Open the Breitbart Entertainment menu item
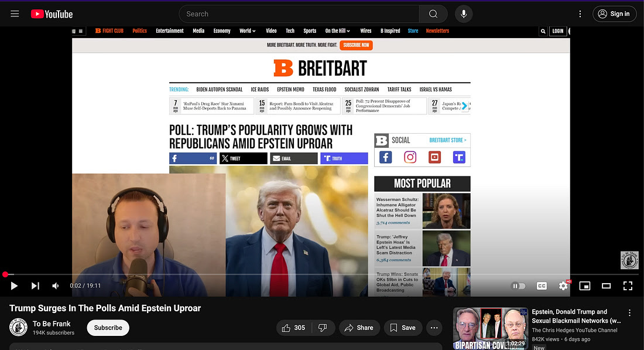 coord(170,31)
